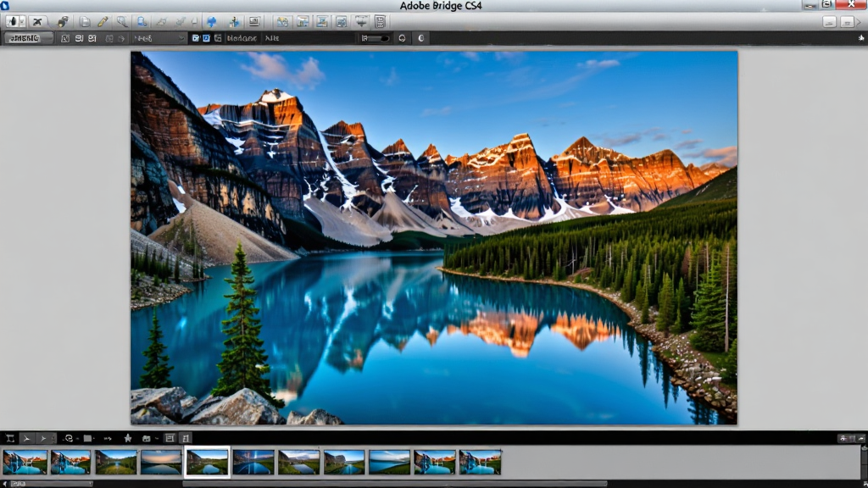868x488 pixels.
Task: Click the expand chevron at top toolbar right end
Action: 860,22
